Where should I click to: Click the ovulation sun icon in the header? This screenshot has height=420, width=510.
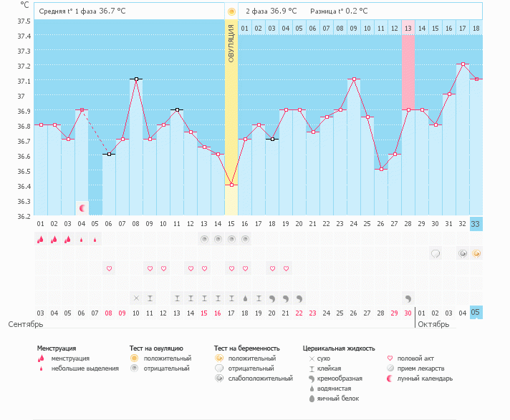tap(231, 11)
